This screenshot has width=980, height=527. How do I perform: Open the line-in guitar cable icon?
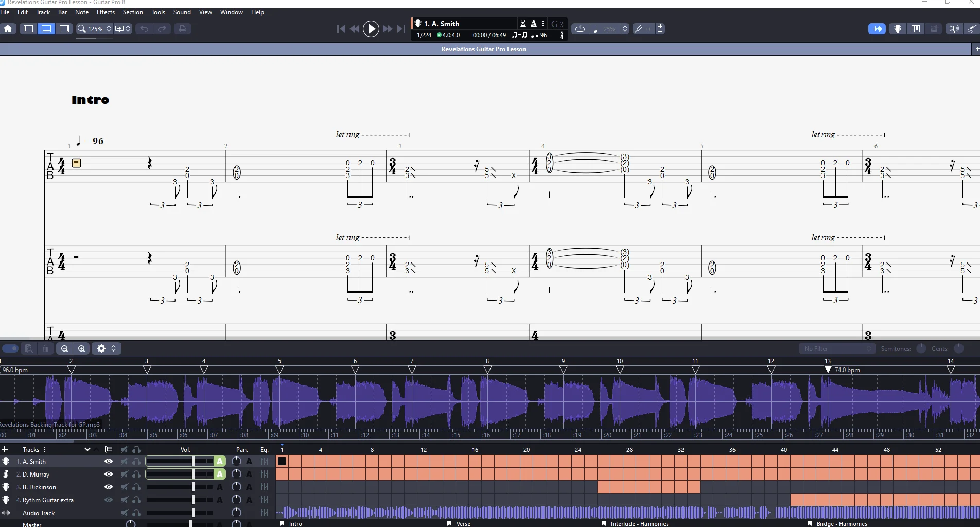(x=972, y=29)
